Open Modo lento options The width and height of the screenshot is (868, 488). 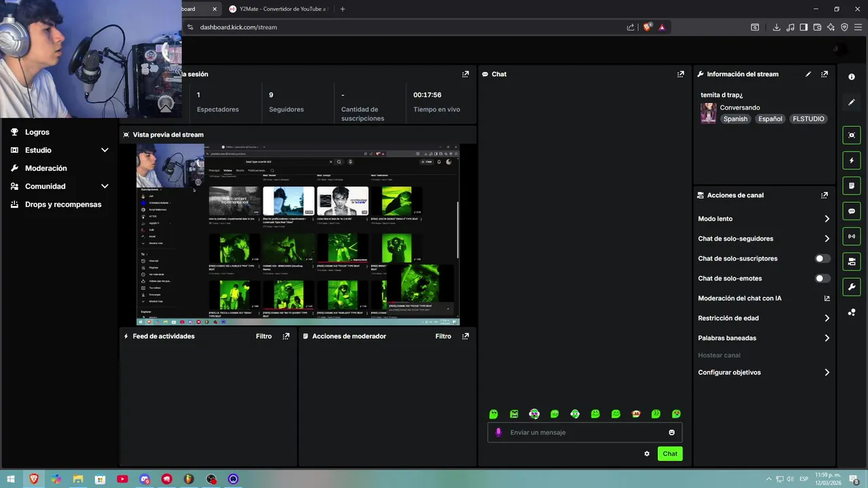pos(764,219)
